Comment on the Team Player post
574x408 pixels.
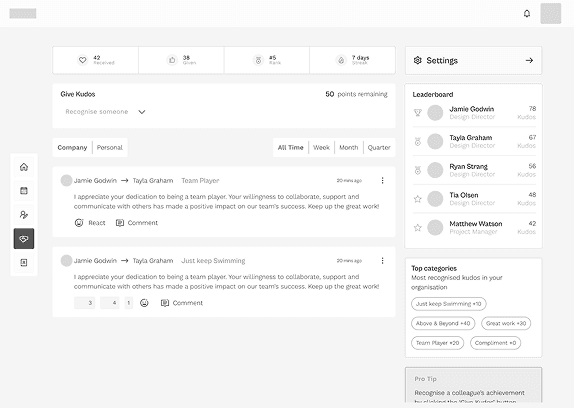pyautogui.click(x=137, y=223)
